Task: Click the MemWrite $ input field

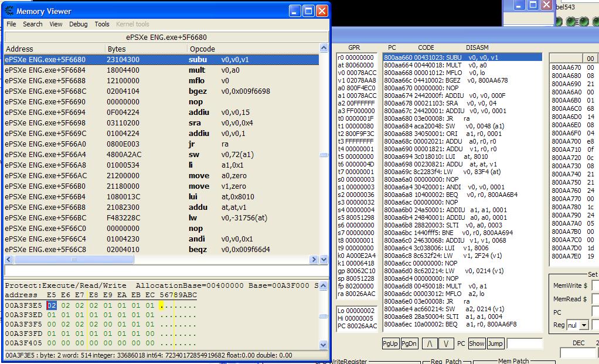Action: [595, 285]
